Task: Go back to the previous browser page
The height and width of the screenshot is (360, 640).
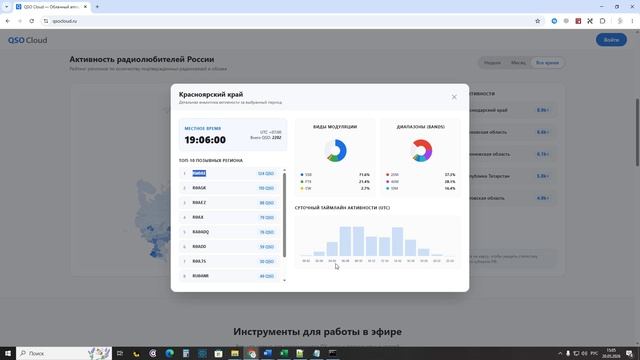Action: [8, 21]
